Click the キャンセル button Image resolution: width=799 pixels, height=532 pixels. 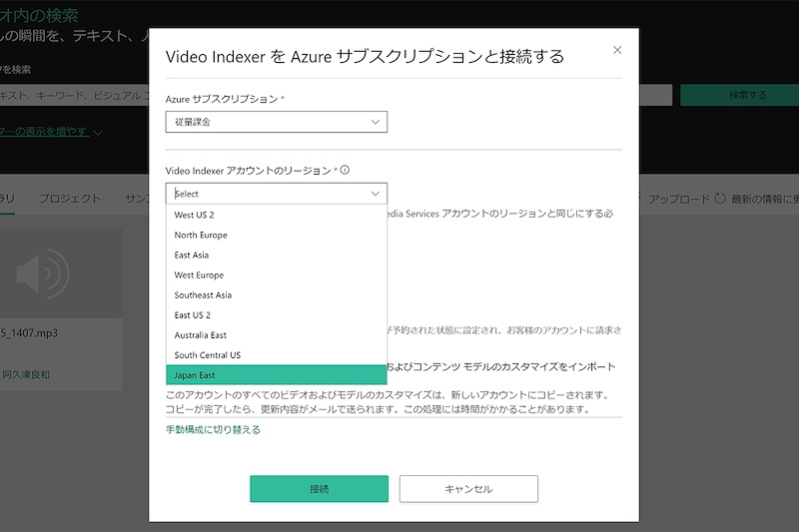click(468, 489)
